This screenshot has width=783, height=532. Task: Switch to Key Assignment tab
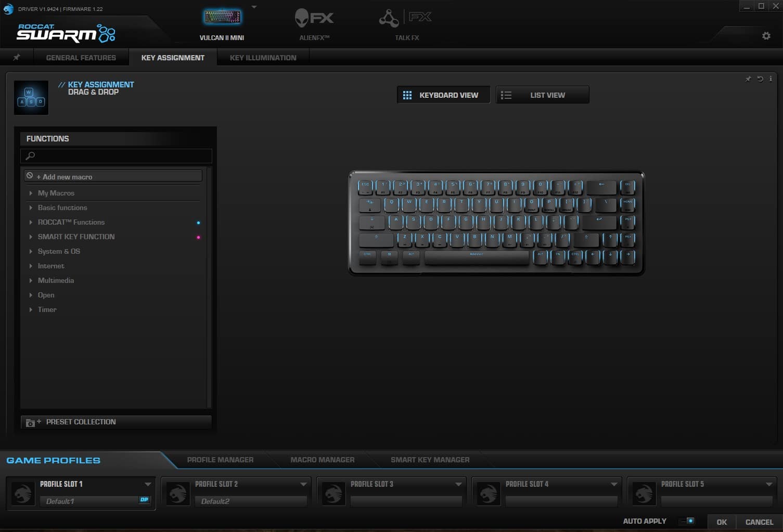coord(173,58)
